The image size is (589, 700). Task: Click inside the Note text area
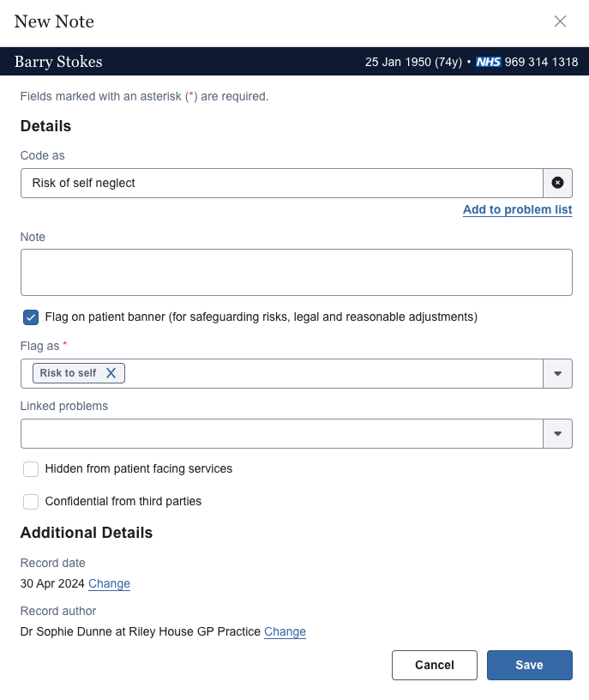point(296,272)
